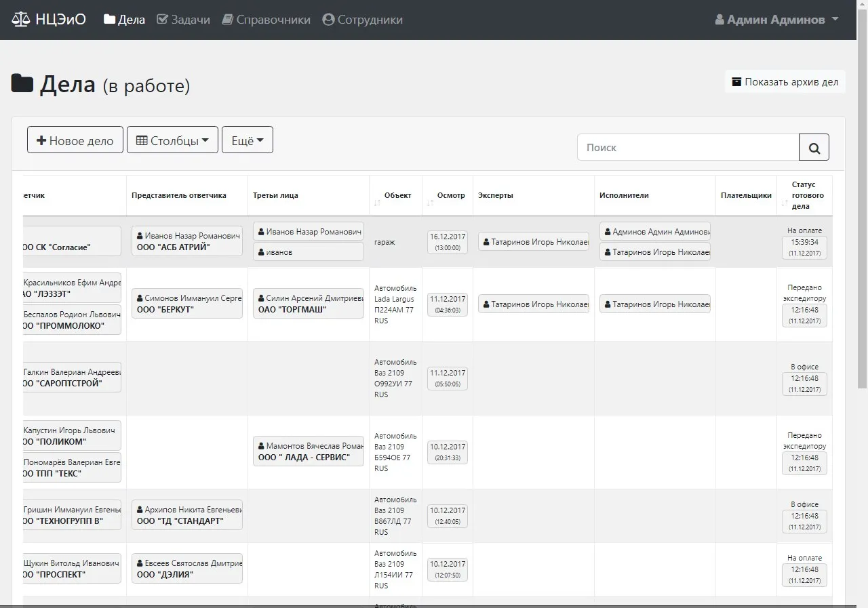
Task: Click the НЦЭиО scales logo icon
Action: point(21,20)
